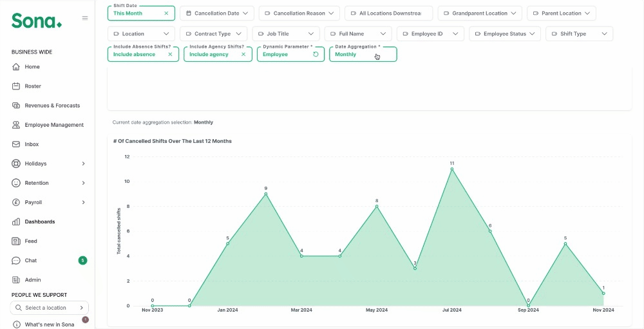
Task: Open What's new in Sona link
Action: tap(50, 324)
